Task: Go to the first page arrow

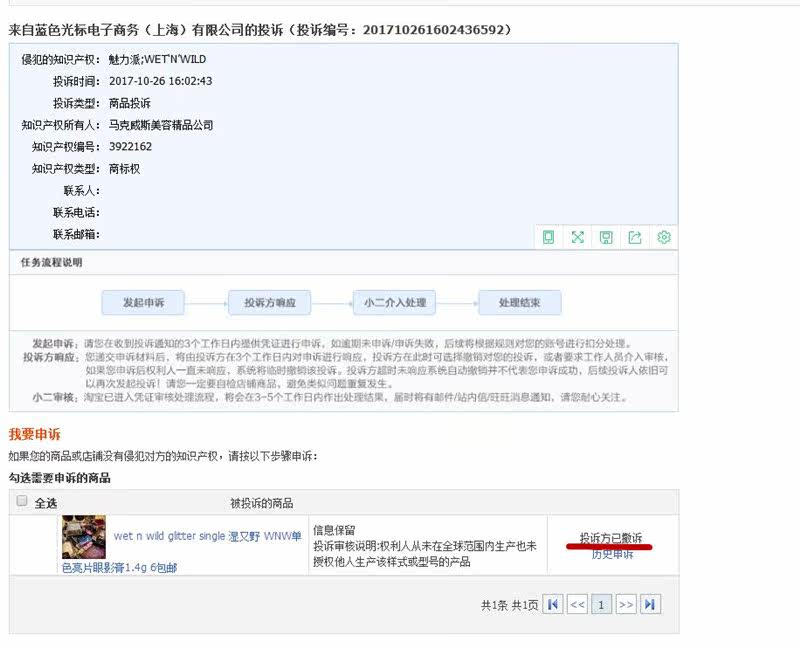Action: pos(553,605)
